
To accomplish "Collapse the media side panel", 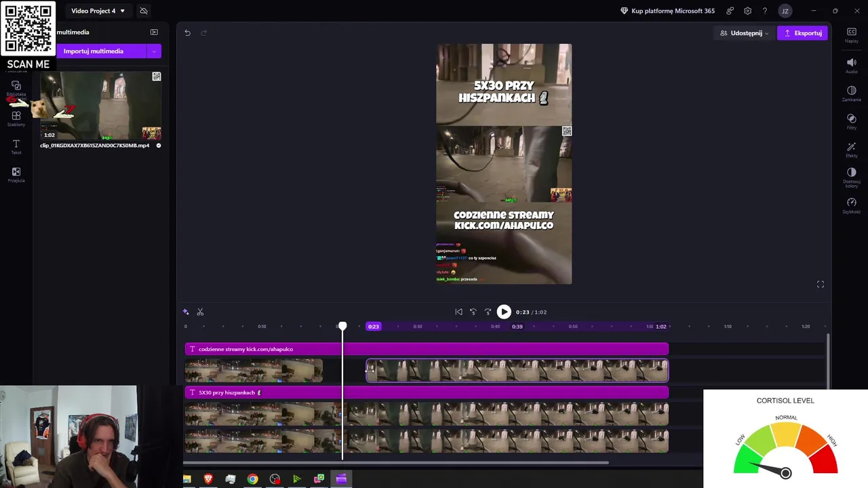I will click(x=154, y=32).
